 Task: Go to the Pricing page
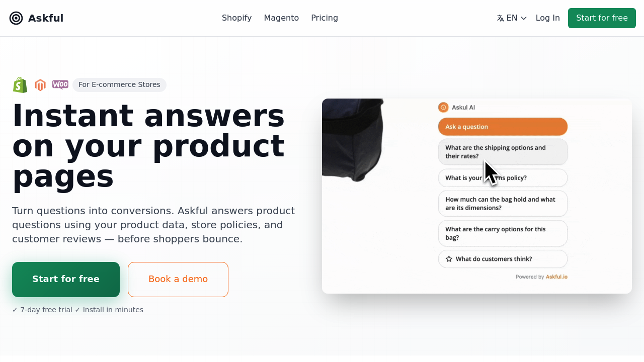[x=325, y=18]
